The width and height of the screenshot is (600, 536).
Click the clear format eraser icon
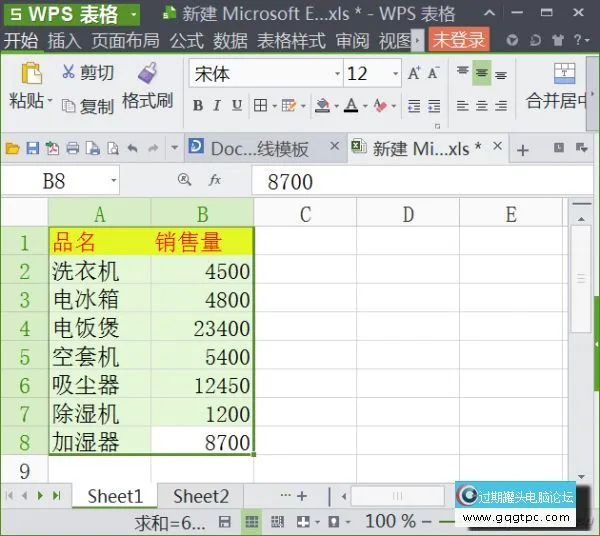click(x=381, y=105)
